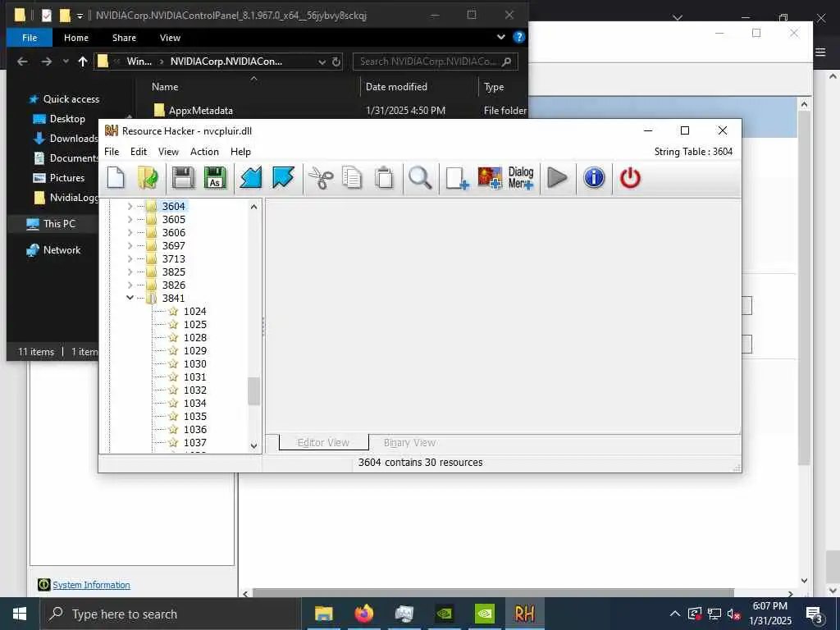Expand the 3605 folder node
The image size is (840, 630).
(130, 219)
